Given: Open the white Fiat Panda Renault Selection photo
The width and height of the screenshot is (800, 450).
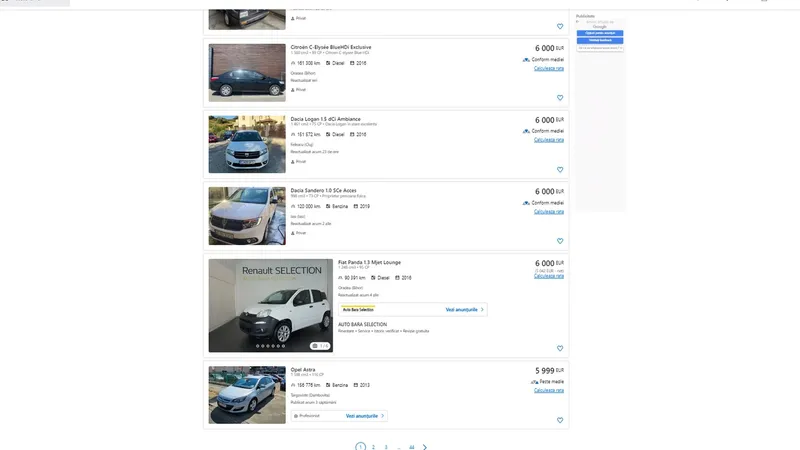Looking at the screenshot, I should point(270,305).
